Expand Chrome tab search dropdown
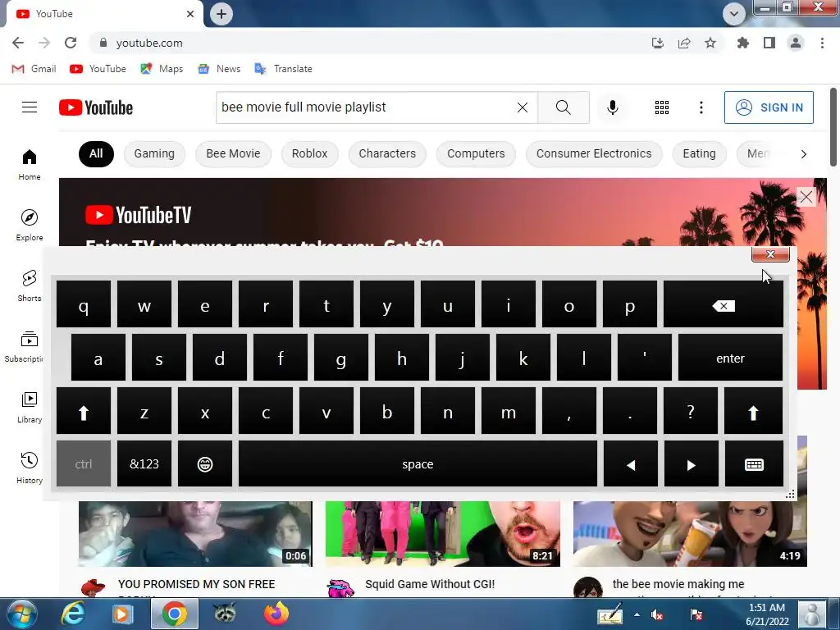The height and width of the screenshot is (630, 840). [x=734, y=13]
